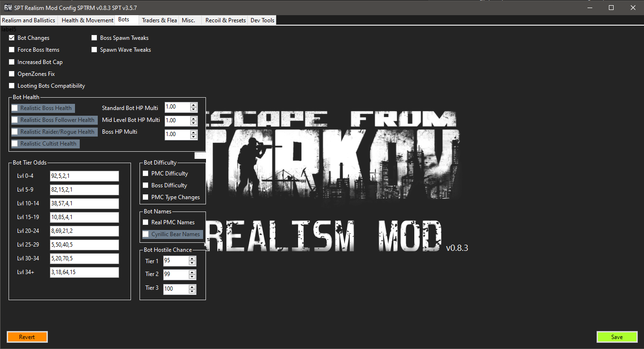This screenshot has width=644, height=349.
Task: Click the Lvl 10-14 tier odds field
Action: pos(84,203)
